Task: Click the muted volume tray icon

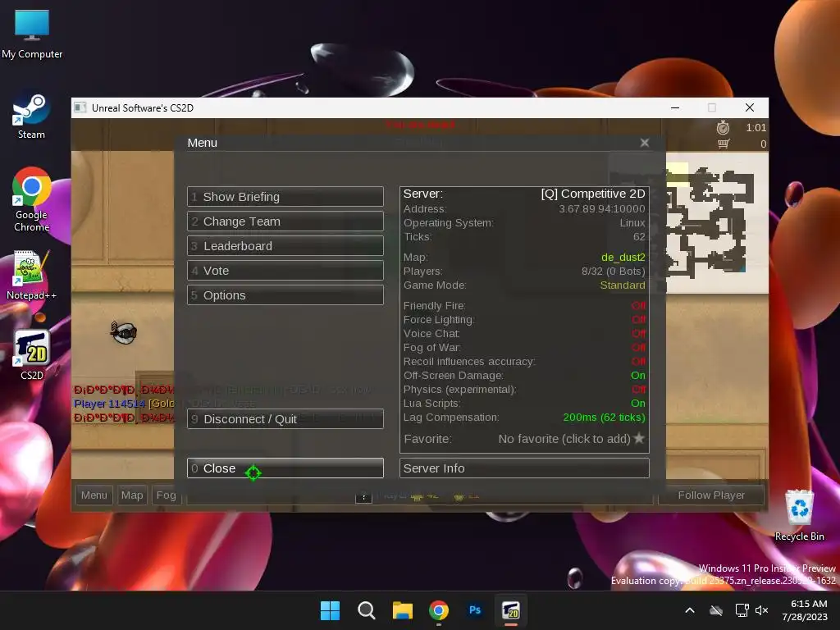Action: [761, 610]
